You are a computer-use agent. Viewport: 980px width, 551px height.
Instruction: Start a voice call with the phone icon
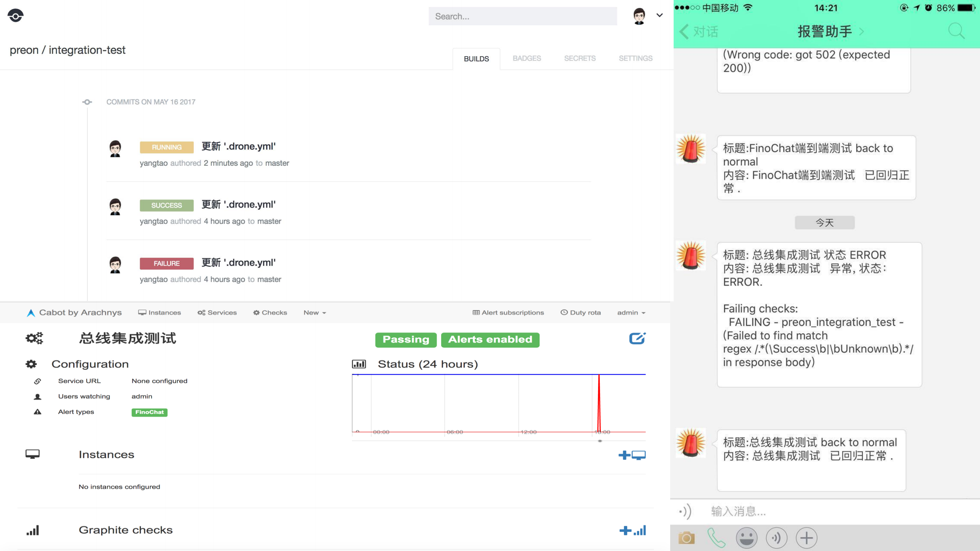click(717, 537)
